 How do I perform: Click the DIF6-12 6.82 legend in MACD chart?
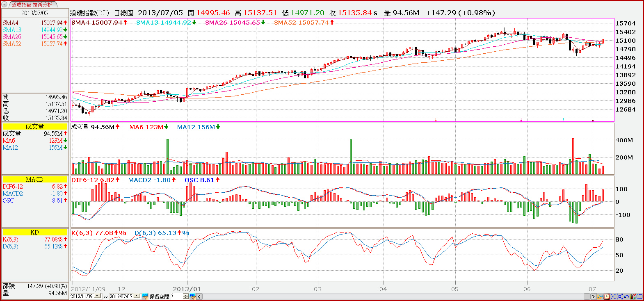tap(96, 180)
